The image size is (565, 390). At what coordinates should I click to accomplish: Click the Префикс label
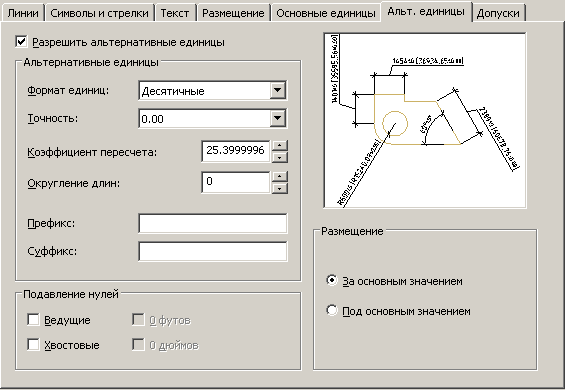[51, 223]
